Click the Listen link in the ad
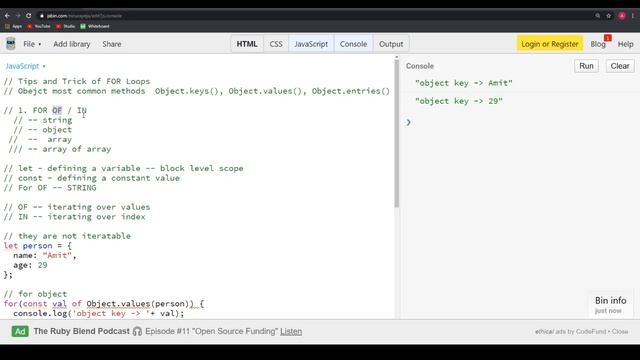The width and height of the screenshot is (640, 360). (x=291, y=331)
